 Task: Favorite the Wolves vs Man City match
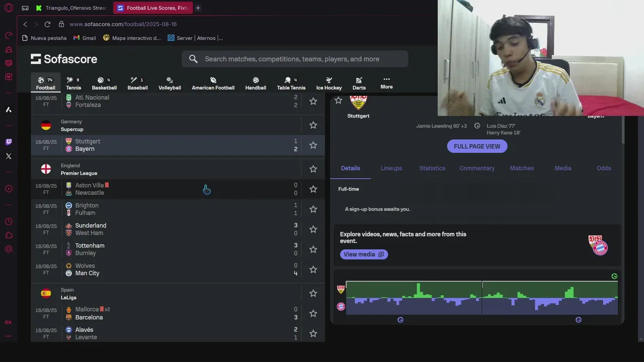[x=313, y=269]
